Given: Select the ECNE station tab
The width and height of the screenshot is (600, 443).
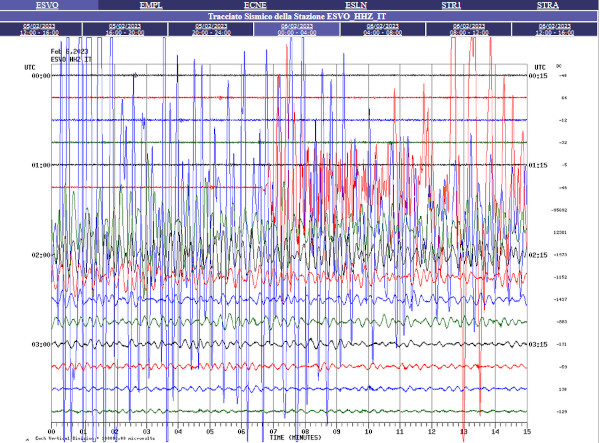Looking at the screenshot, I should click(x=255, y=5).
